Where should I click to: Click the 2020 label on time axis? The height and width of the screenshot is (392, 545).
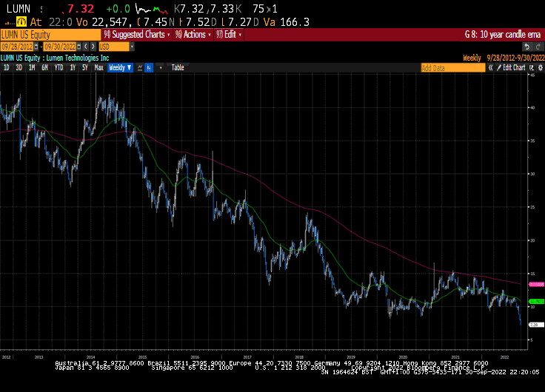pos(403,357)
